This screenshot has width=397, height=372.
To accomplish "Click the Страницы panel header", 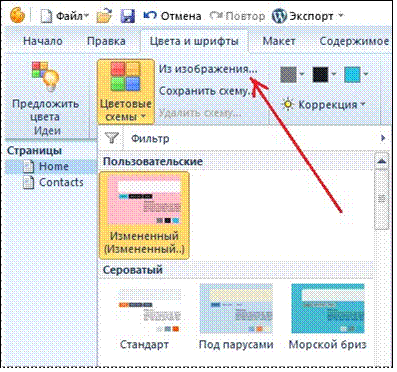I will [34, 150].
